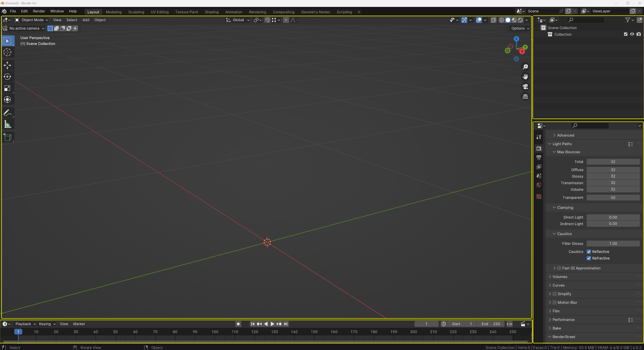Toggle auto keying record button

(x=238, y=324)
